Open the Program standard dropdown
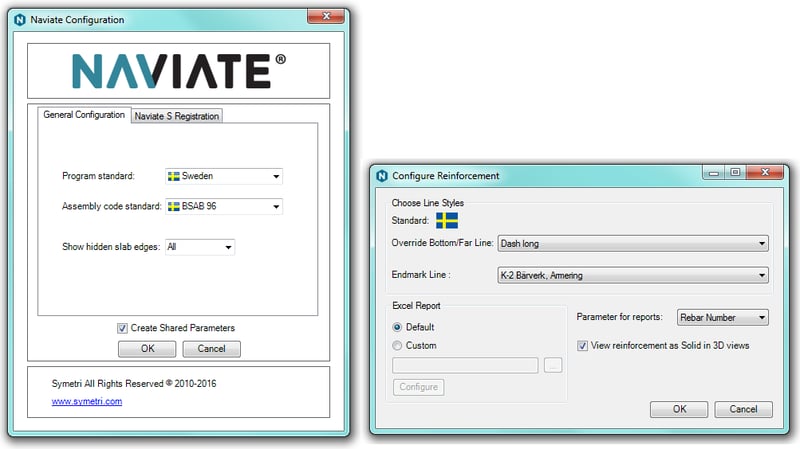Image resolution: width=800 pixels, height=449 pixels. tap(224, 176)
